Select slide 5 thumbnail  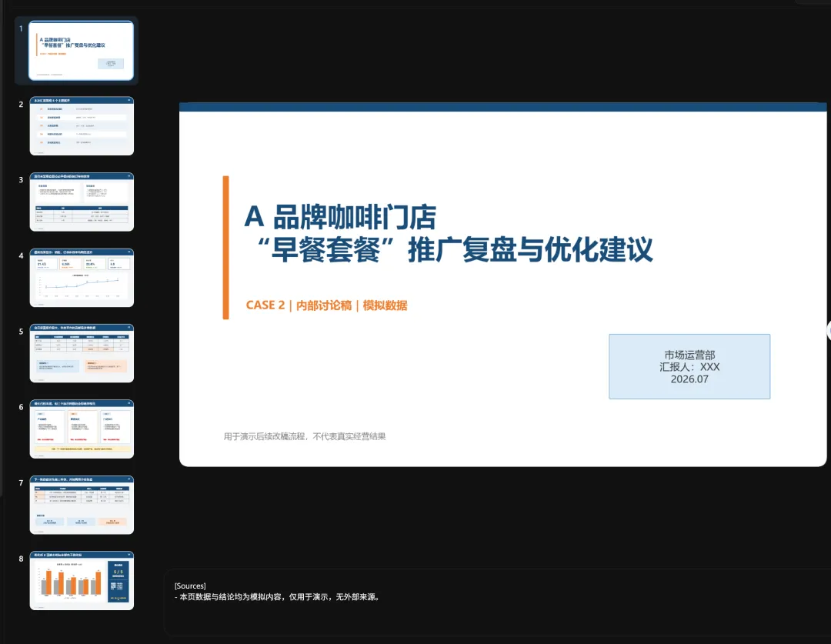82,353
